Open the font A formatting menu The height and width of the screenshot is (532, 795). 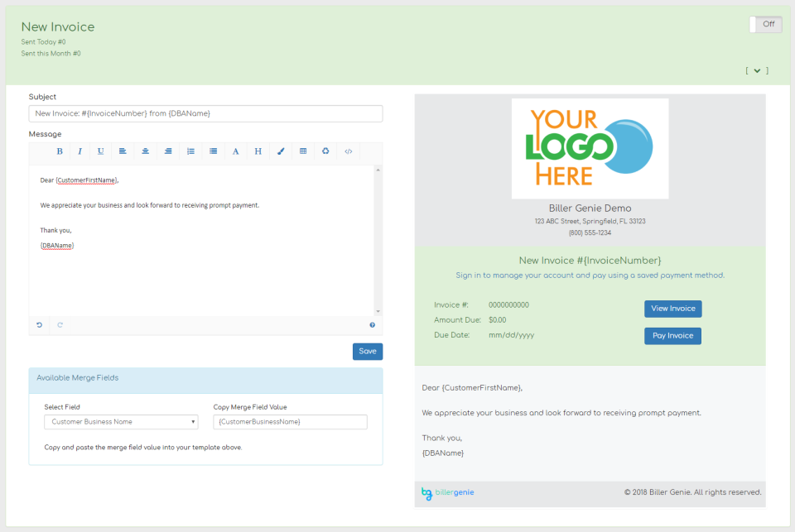coord(235,151)
